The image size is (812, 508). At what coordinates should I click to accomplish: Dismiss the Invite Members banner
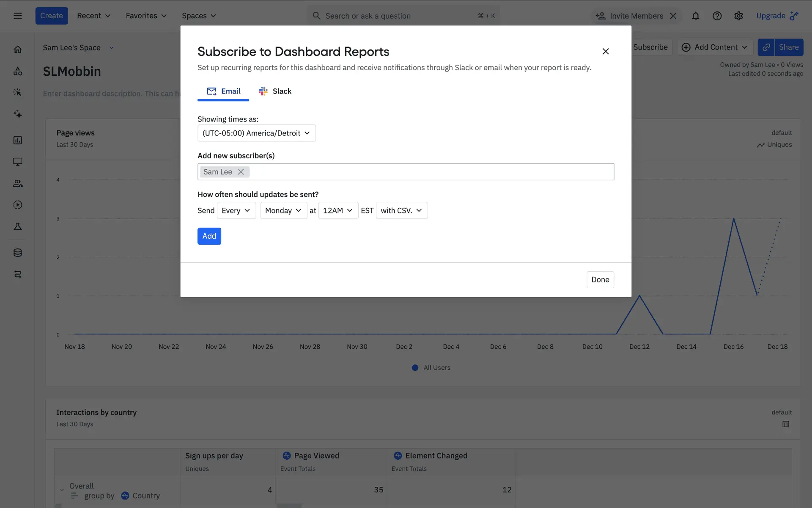pyautogui.click(x=673, y=16)
